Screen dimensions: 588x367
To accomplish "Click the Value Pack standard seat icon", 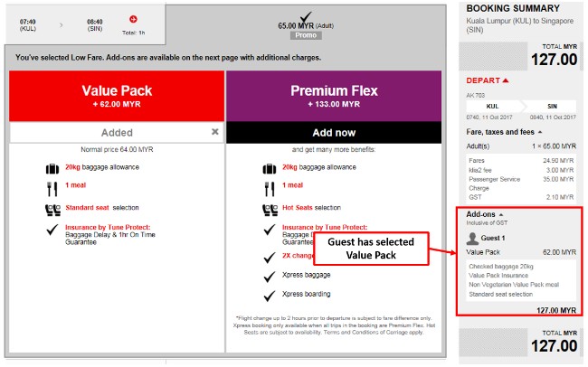I will click(x=53, y=209).
